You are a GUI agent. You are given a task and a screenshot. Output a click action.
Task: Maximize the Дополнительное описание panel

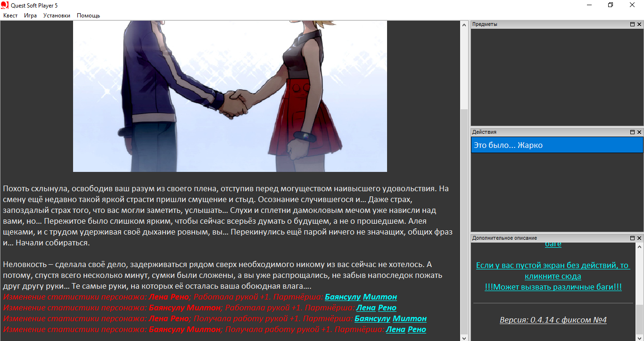[632, 238]
